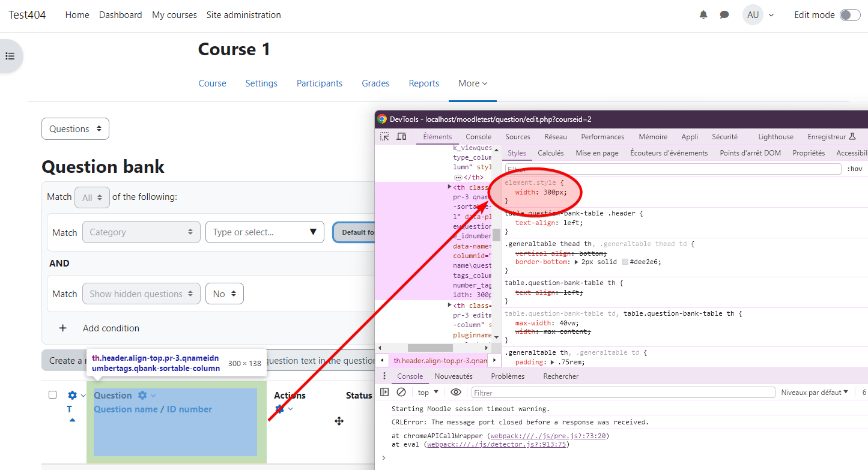Click DevTools inspect element picker icon

[384, 137]
